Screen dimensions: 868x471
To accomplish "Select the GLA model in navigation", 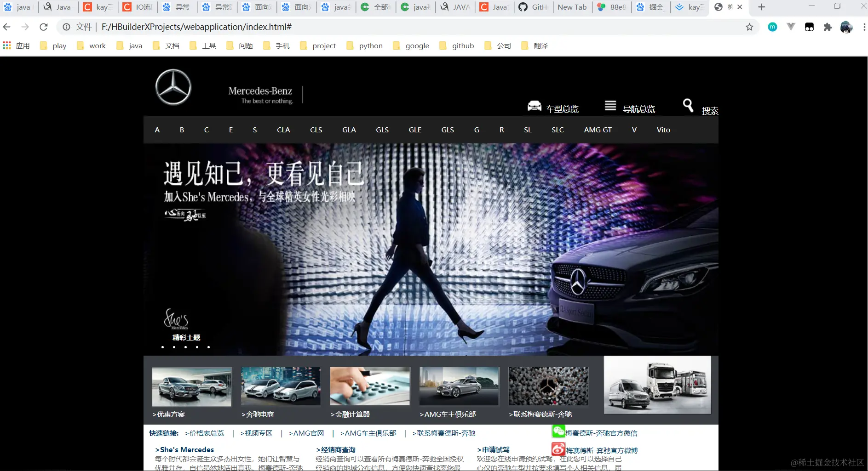I will coord(349,130).
